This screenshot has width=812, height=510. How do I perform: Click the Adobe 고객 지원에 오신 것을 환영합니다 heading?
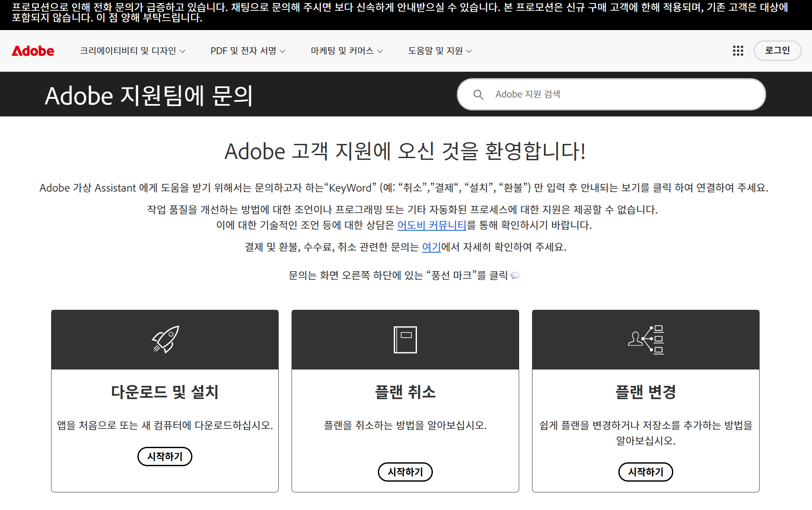click(405, 151)
